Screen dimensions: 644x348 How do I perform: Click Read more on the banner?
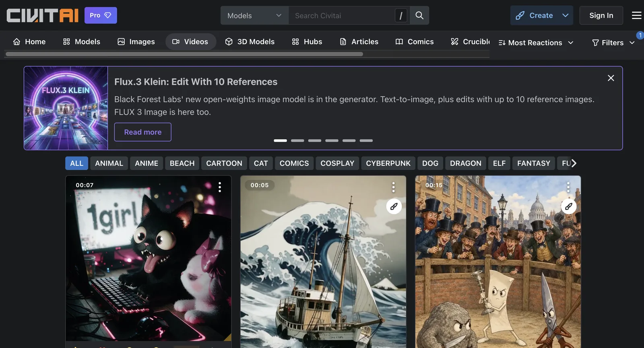click(x=143, y=132)
